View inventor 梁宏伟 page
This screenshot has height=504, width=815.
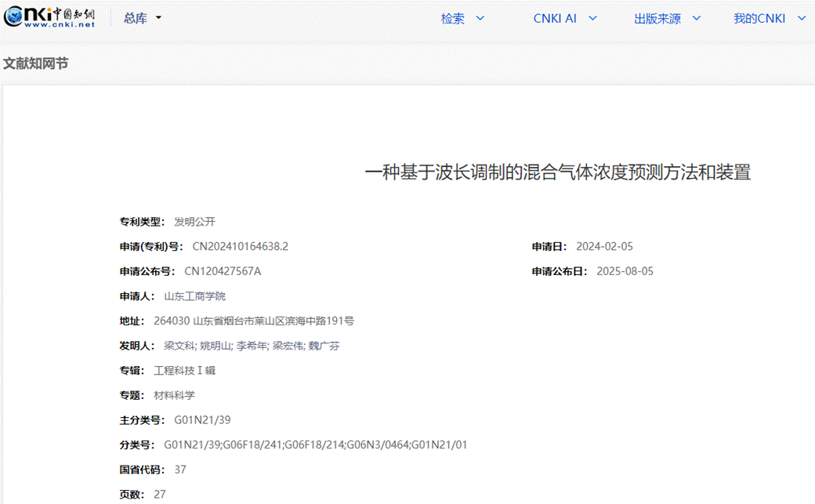pos(288,346)
